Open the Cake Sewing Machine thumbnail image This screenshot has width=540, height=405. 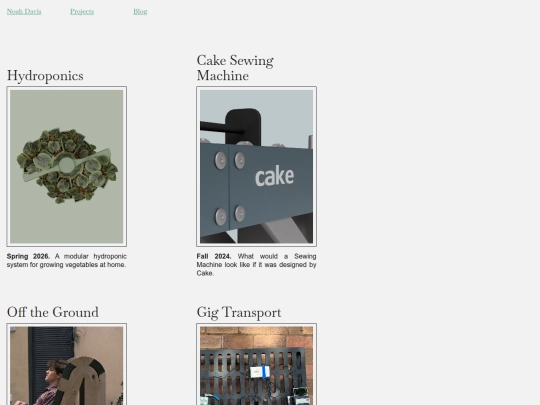point(257,167)
